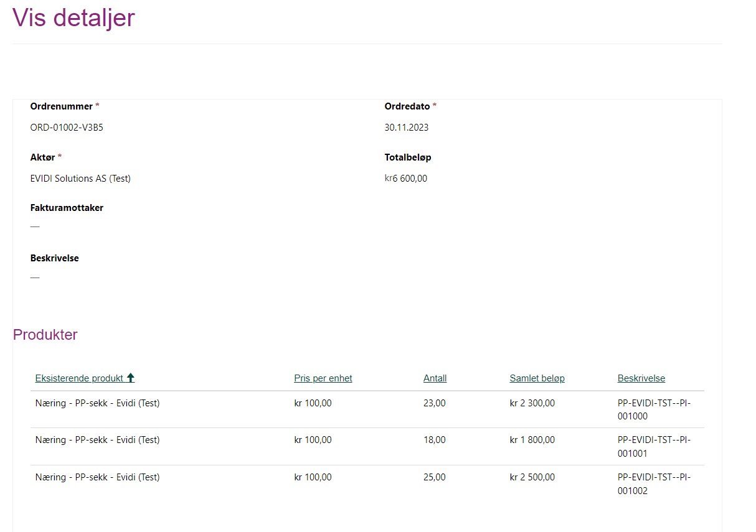Click Aktør value EVIDI Solutions AS (Test)
Viewport: 756px width, 532px height.
pos(80,179)
